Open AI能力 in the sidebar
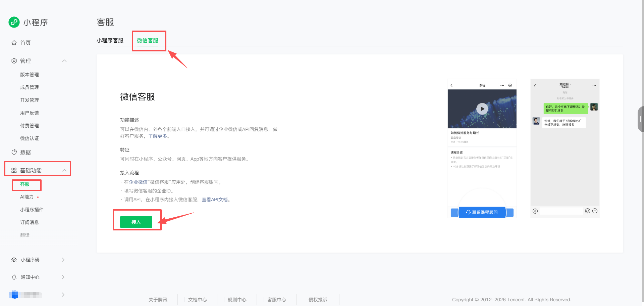 27,197
